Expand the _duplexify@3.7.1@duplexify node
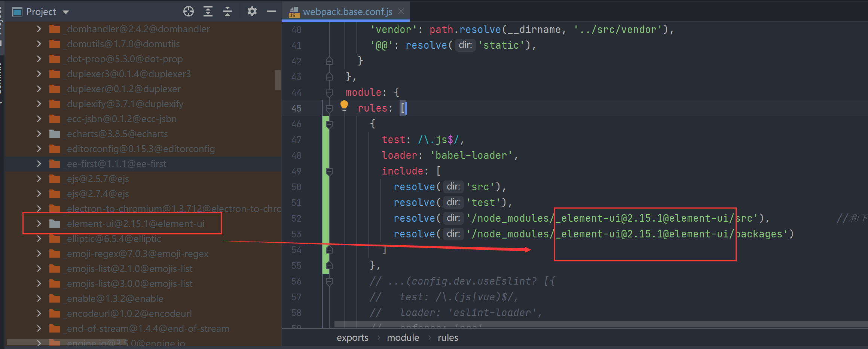Screen dimensions: 868x349 coord(39,104)
